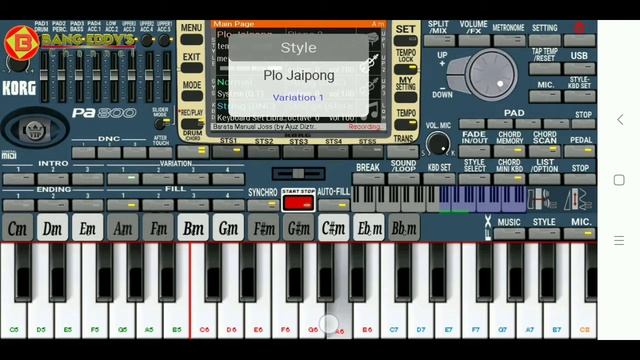Open the KBD SET button

[x=439, y=179]
